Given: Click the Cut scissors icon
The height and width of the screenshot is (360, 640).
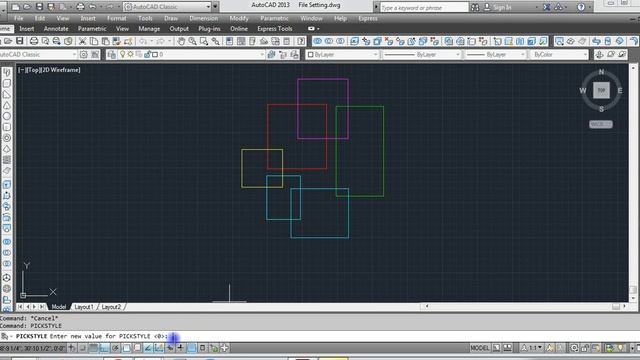Looking at the screenshot, I should click(82, 41).
